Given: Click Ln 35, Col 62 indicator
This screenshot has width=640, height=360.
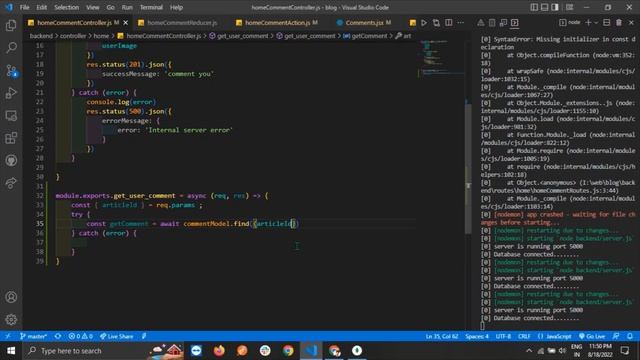Looking at the screenshot, I should point(442,336).
